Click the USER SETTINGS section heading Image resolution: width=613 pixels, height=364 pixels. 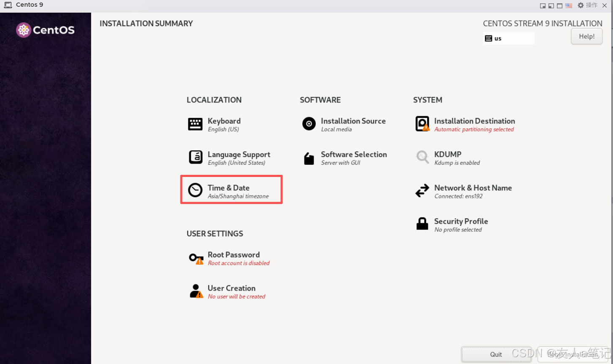(215, 234)
